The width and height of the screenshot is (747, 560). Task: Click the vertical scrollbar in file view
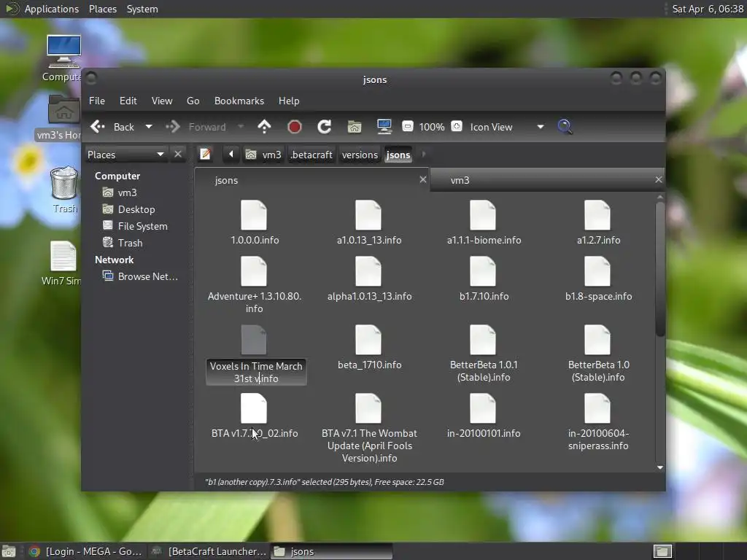[659, 269]
